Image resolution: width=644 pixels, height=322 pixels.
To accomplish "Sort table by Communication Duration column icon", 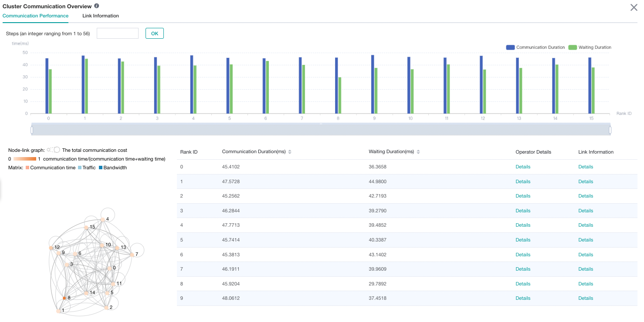I will tap(290, 152).
